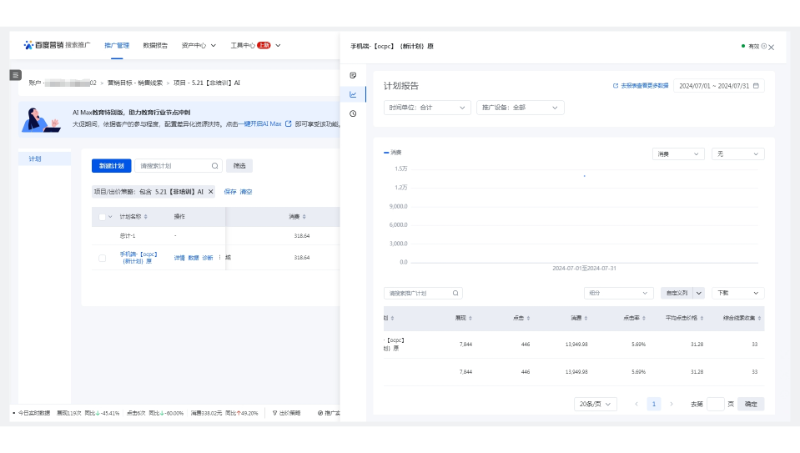Sort the last report column 综合线索收集
The image size is (800, 453).
click(759, 318)
